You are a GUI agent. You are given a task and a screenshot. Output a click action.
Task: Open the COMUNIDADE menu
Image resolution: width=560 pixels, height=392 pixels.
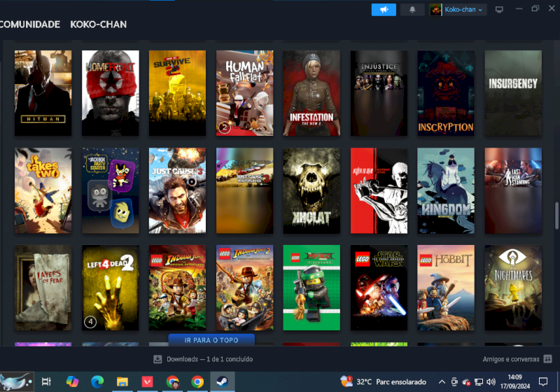click(x=30, y=24)
